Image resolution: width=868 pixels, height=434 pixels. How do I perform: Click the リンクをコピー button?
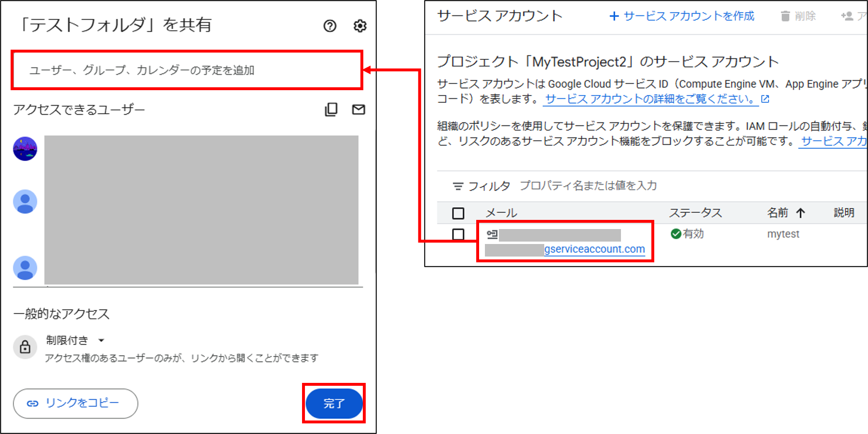tap(75, 403)
